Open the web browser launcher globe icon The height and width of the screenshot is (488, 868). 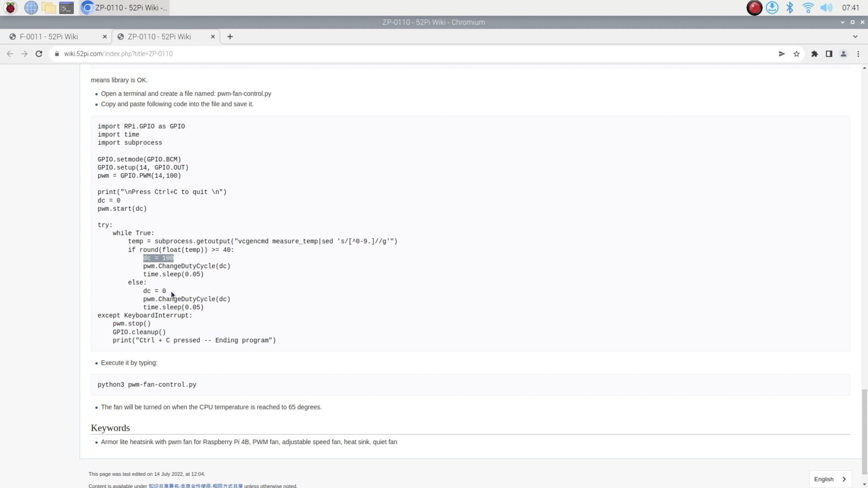coord(31,8)
